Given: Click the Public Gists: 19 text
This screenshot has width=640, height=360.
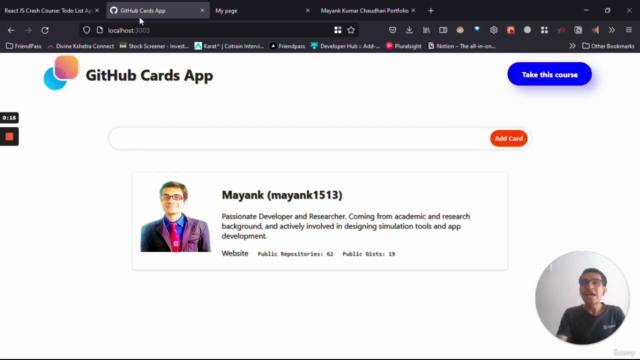Looking at the screenshot, I should click(x=369, y=254).
